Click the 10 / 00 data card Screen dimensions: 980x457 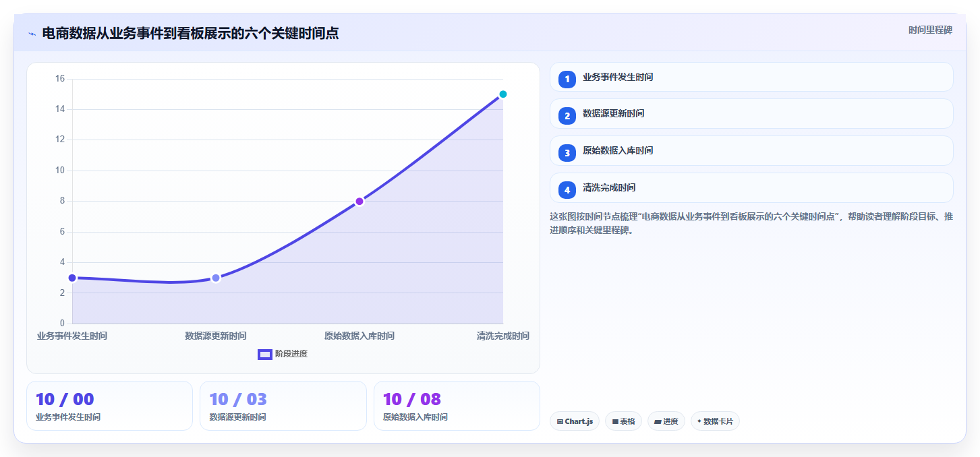[109, 406]
